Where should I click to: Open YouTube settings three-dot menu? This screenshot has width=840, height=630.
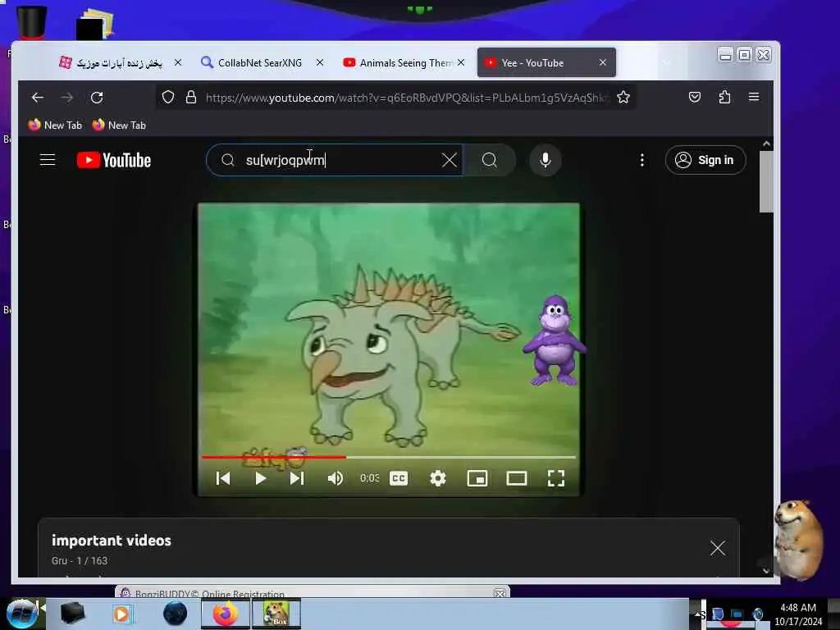641,160
